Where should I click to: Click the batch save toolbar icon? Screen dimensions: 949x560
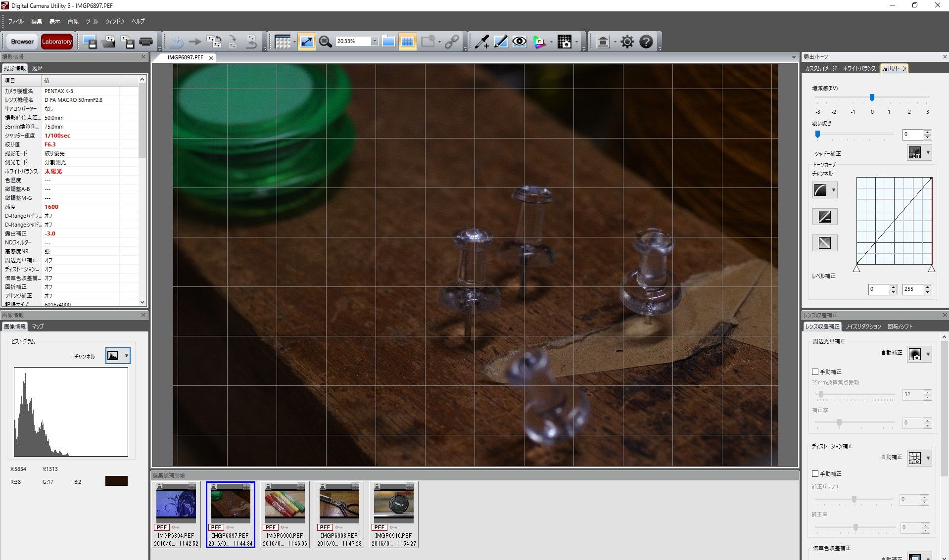click(127, 42)
